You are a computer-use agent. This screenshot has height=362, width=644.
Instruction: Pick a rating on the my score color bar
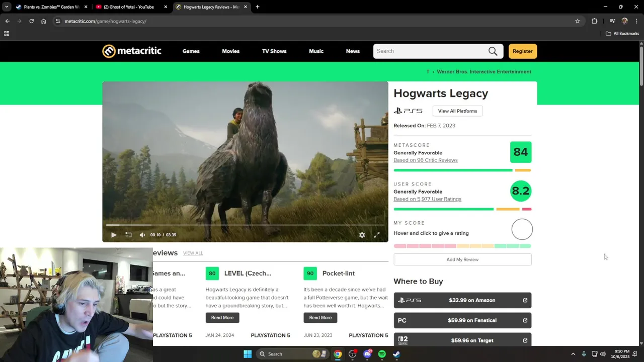(462, 246)
